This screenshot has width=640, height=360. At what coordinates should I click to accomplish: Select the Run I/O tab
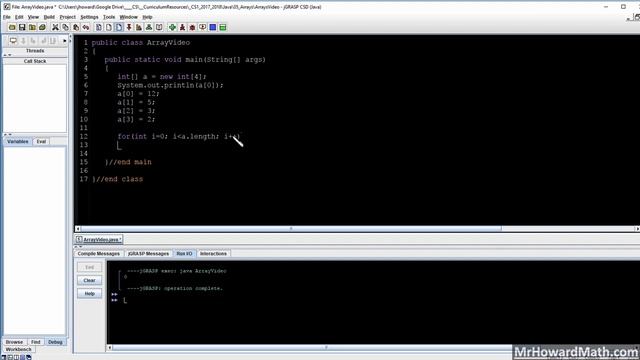[x=184, y=253]
